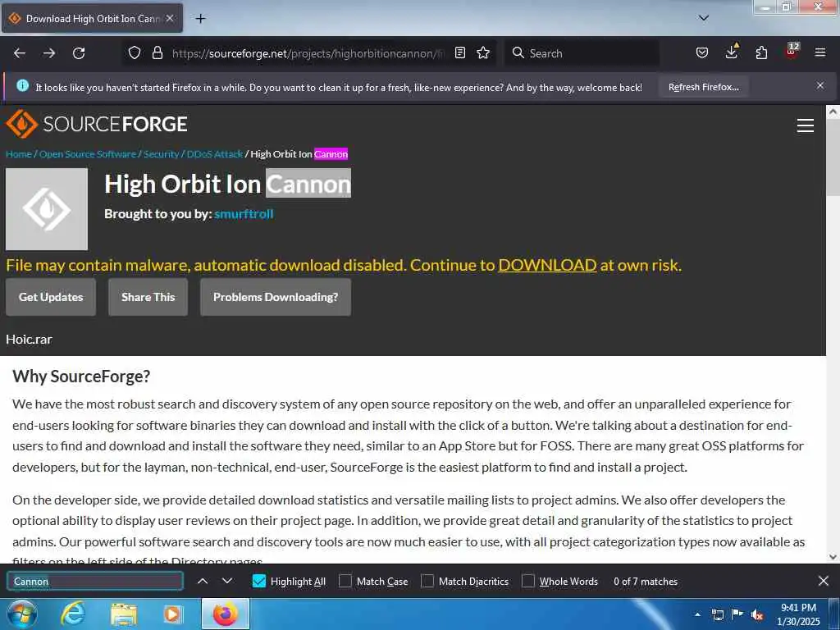Dismiss the Firefox refresh notification bar
This screenshot has width=840, height=630.
[x=820, y=85]
